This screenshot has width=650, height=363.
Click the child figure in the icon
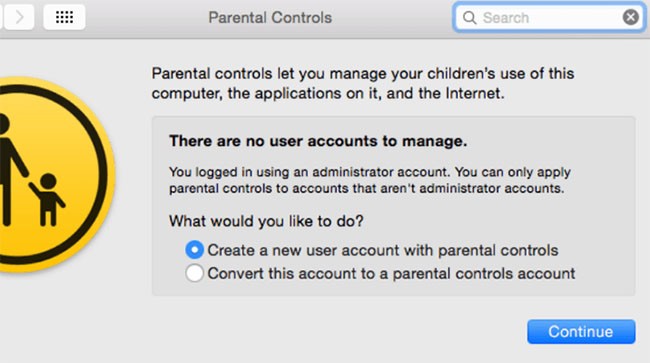tap(47, 199)
